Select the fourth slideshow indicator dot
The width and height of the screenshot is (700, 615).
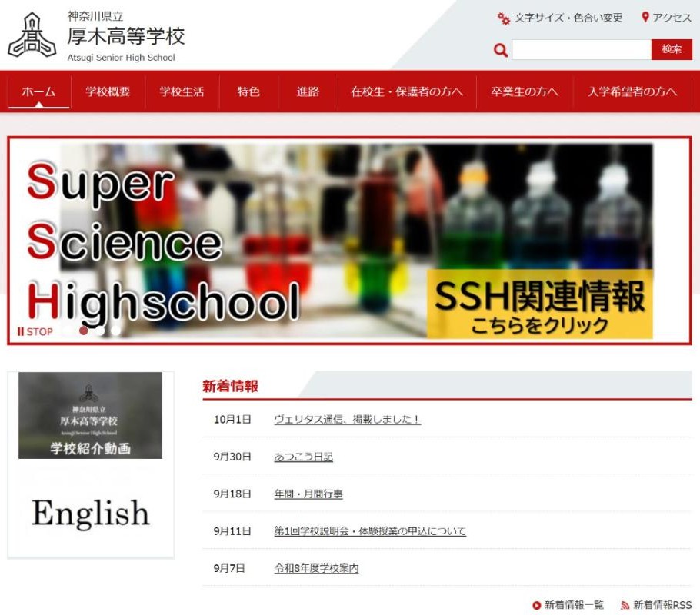(x=116, y=331)
